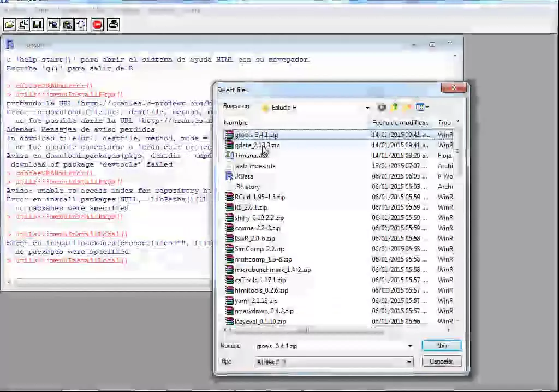Click the archive icon of caTools_1.17.1.zip
Viewport: 559px width, 392px height.
[229, 280]
